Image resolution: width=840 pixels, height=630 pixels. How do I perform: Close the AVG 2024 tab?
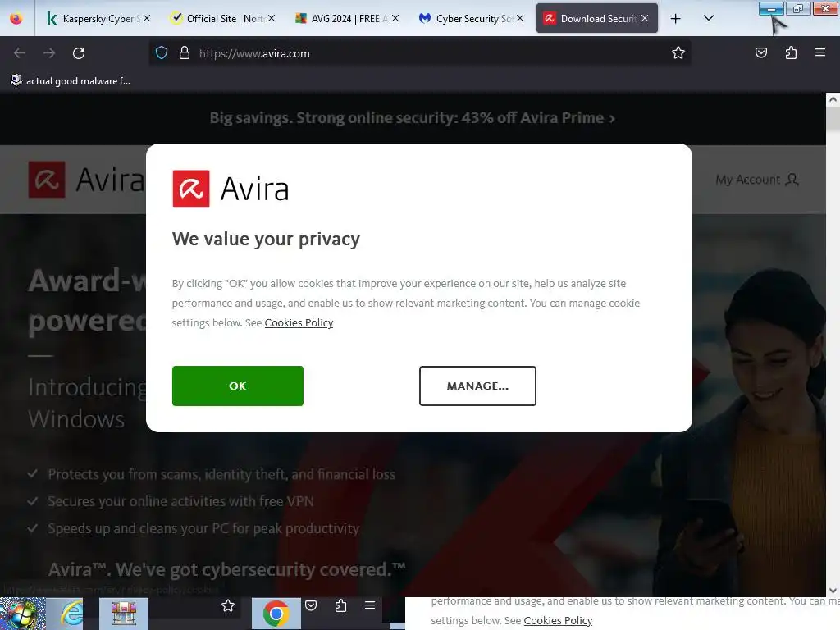point(395,18)
